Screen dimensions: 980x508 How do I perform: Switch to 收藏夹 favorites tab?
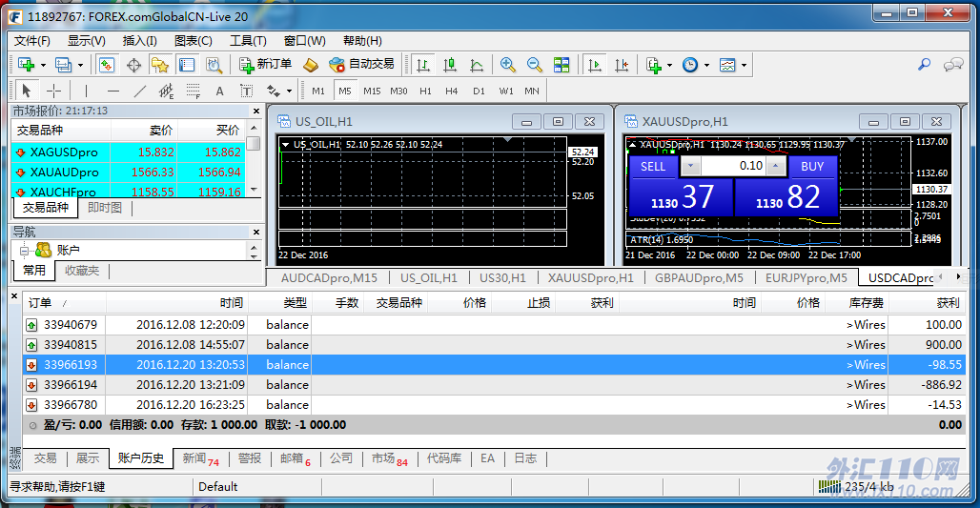(x=82, y=270)
